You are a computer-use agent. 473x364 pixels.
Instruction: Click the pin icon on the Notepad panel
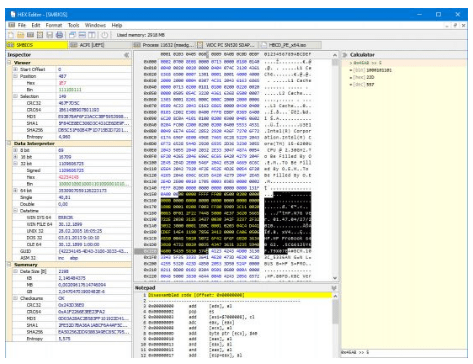334,288
